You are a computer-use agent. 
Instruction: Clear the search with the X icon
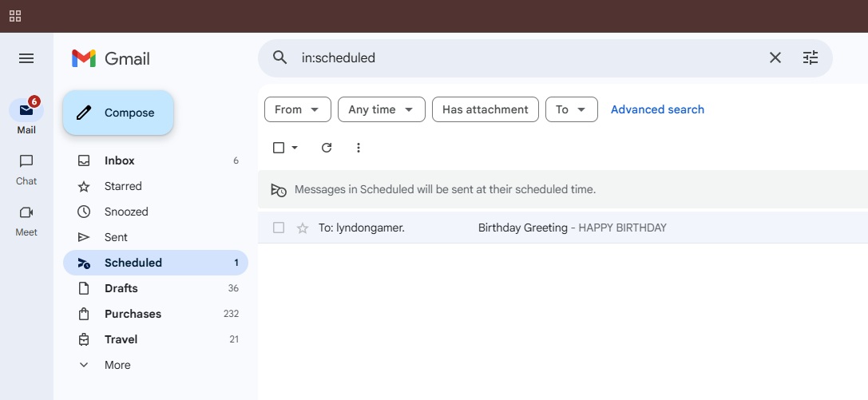point(775,57)
